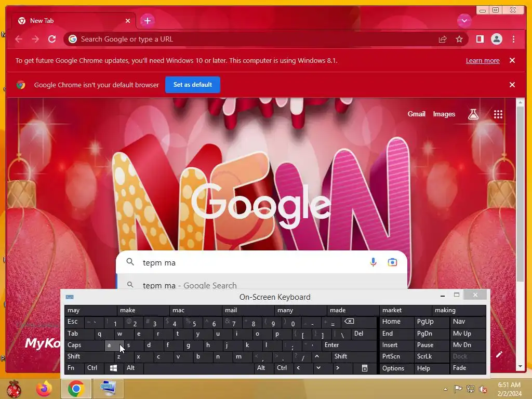The width and height of the screenshot is (532, 399).
Task: Click the Enter key on the keyboard
Action: [349, 345]
